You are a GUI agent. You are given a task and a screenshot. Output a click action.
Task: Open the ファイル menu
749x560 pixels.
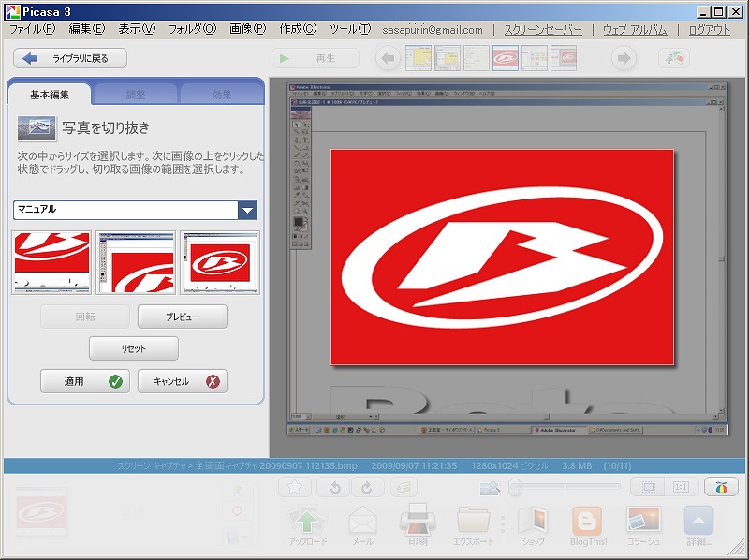(33, 29)
